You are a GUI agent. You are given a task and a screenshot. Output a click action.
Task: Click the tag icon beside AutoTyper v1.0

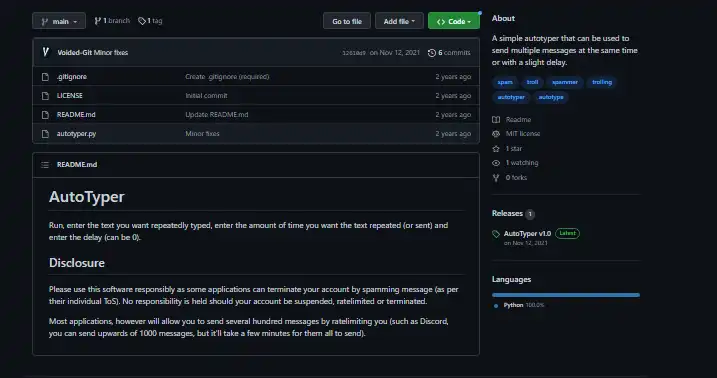496,234
